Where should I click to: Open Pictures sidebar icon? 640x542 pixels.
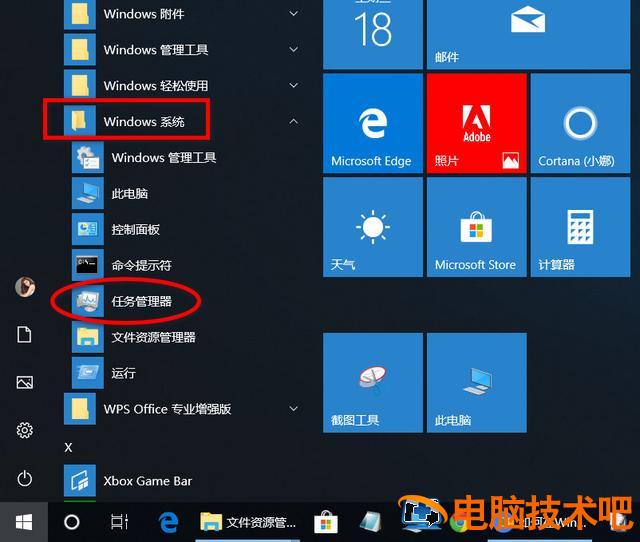(x=24, y=382)
